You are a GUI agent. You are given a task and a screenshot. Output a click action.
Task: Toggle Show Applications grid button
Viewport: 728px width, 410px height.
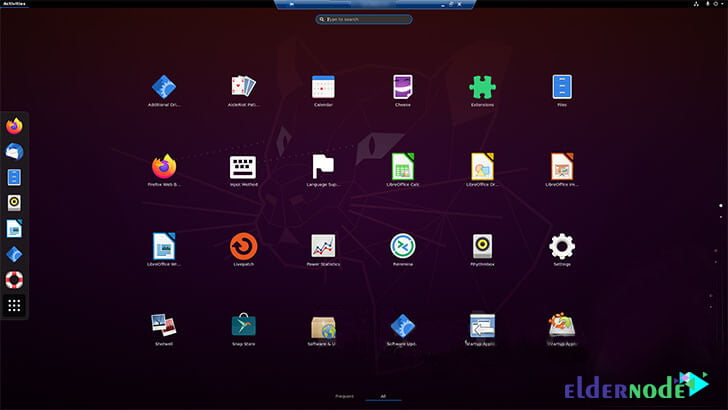(14, 306)
